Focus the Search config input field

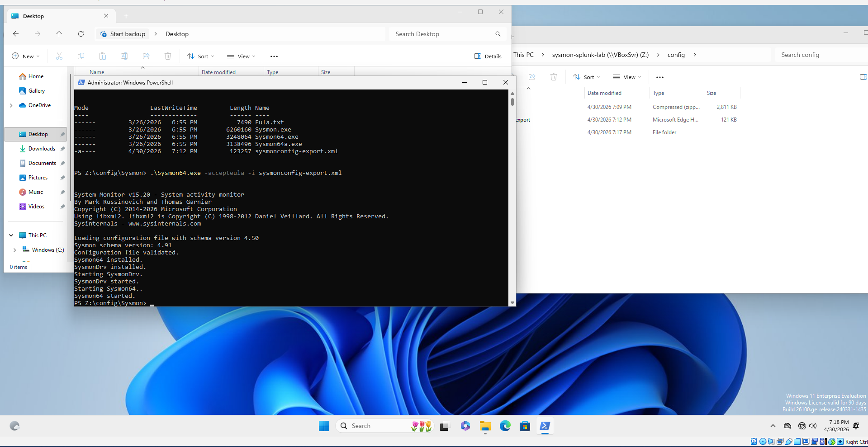821,55
